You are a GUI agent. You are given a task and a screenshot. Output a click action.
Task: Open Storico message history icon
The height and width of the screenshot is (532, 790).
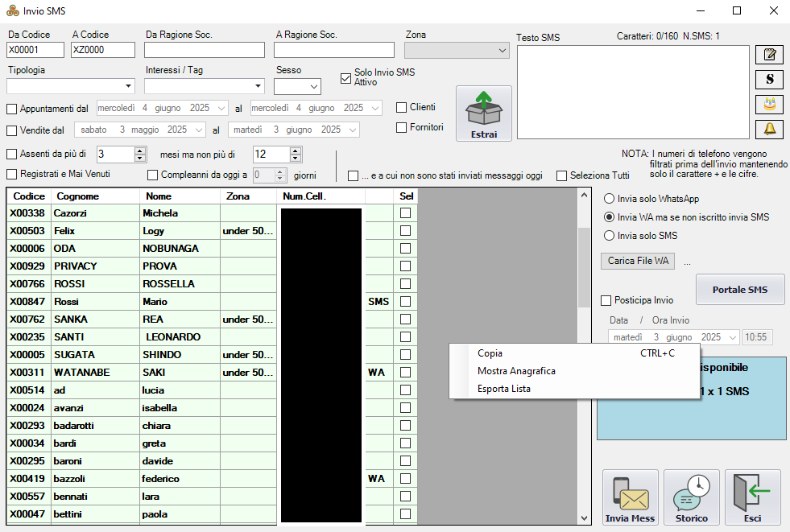click(691, 497)
